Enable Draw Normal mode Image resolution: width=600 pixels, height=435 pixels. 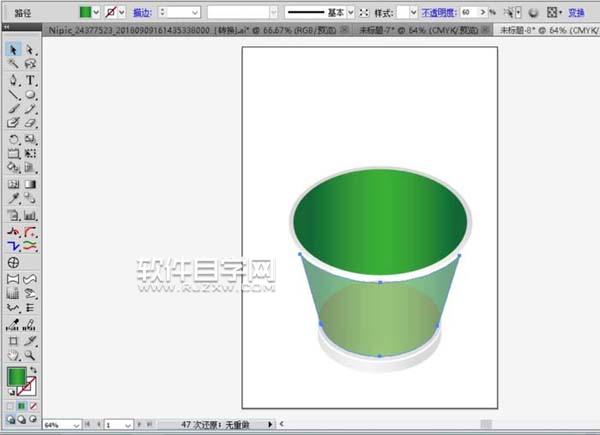tap(11, 420)
